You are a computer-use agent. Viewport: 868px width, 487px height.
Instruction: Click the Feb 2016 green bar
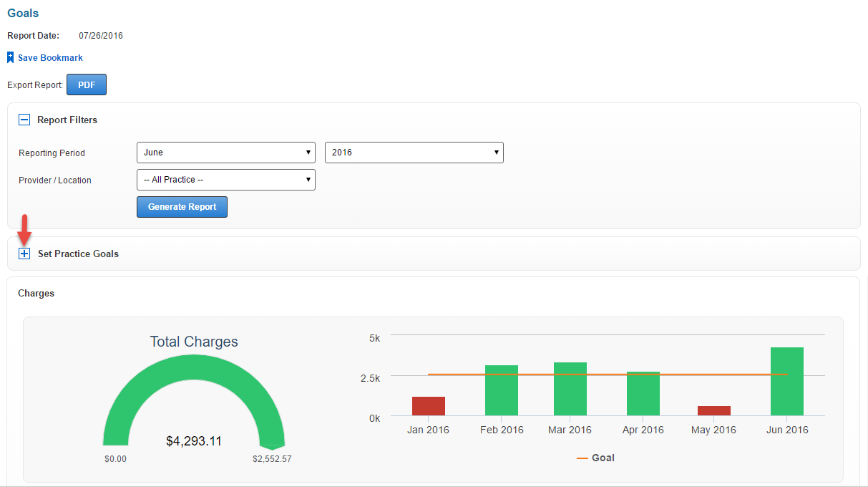tap(501, 390)
